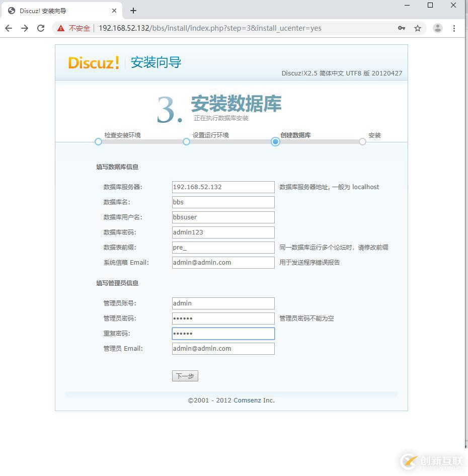Click the 安装 step on progress bar
The width and height of the screenshot is (468, 476).
[x=362, y=142]
